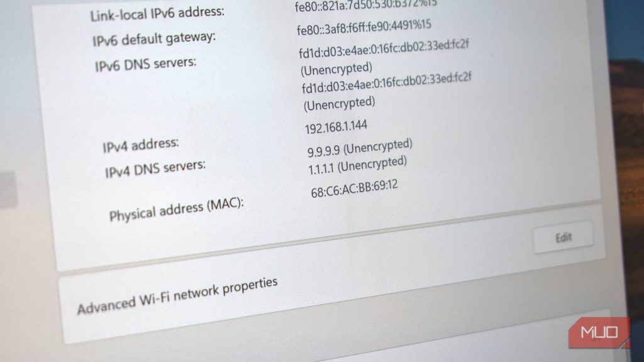
Task: Click the 1.1.1.1 DNS server entry
Action: (357, 165)
